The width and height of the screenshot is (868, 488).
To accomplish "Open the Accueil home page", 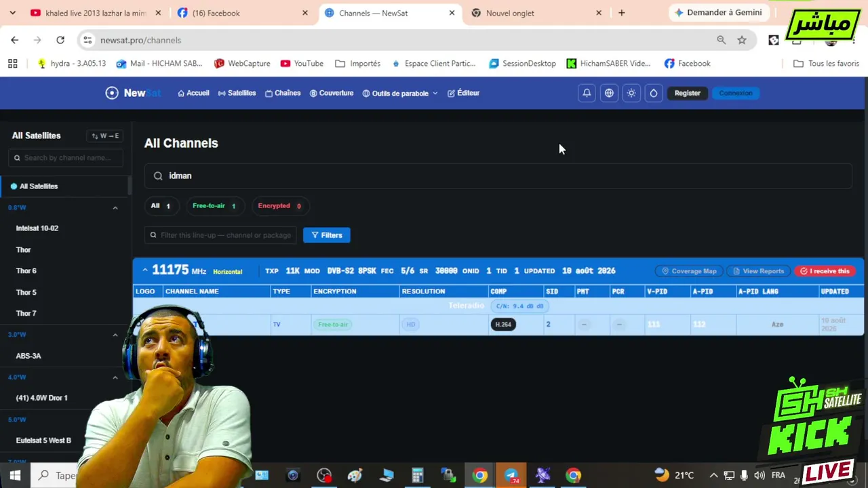I will 193,93.
